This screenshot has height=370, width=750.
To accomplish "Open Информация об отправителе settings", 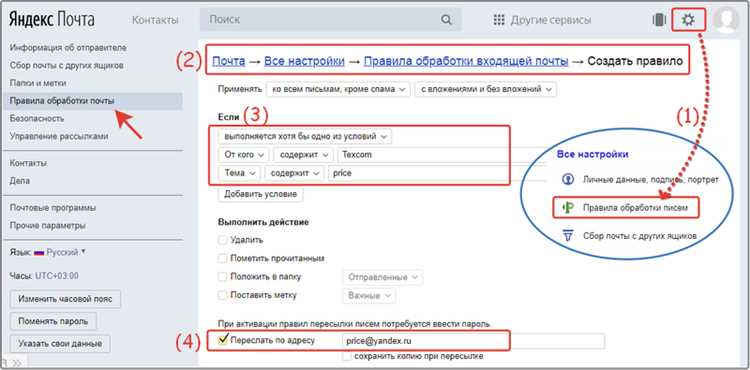I will 68,48.
